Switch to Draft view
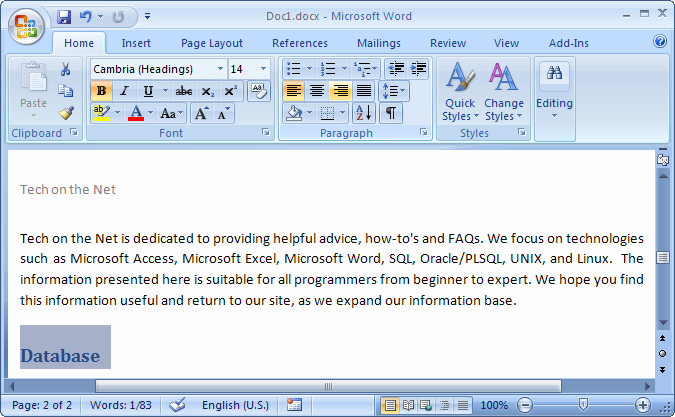The width and height of the screenshot is (675, 417). 463,405
